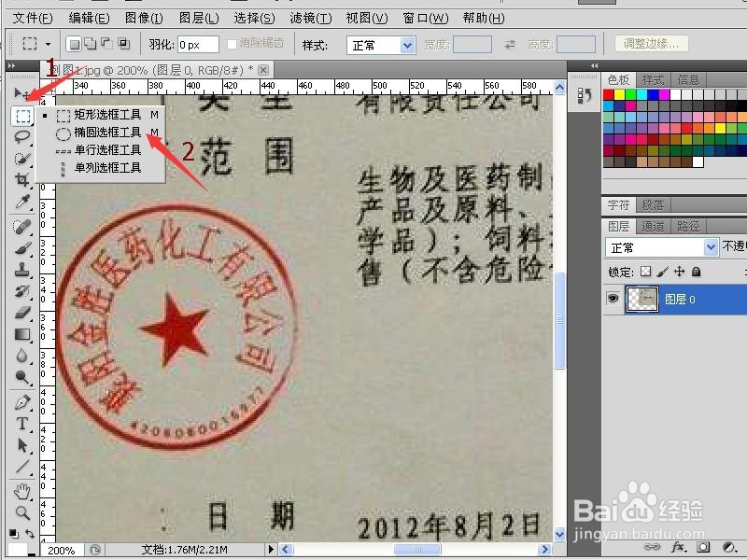747x560 pixels.
Task: Click the zoom percentage field 200%
Action: (x=61, y=550)
